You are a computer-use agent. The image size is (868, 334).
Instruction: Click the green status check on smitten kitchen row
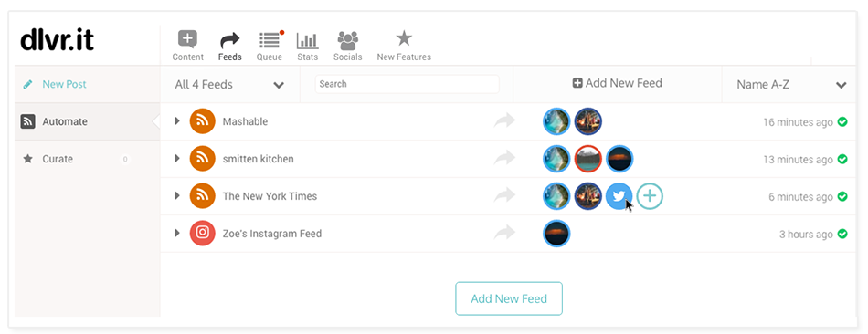coord(842,160)
